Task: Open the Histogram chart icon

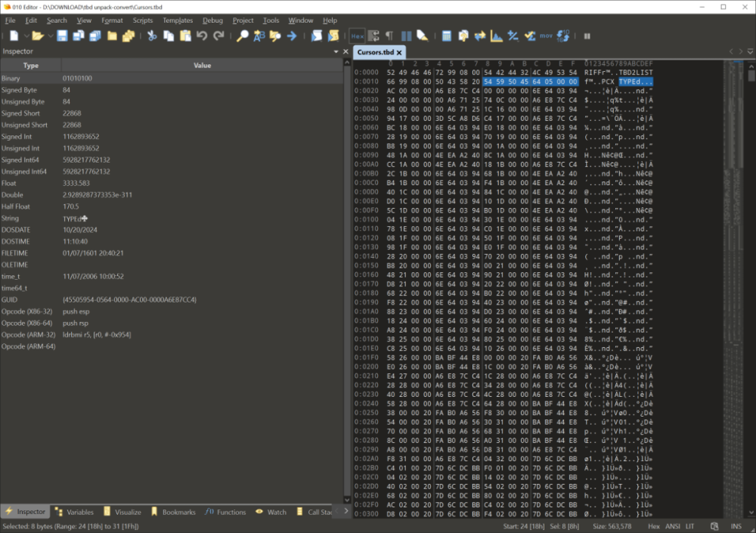Action: tap(496, 36)
